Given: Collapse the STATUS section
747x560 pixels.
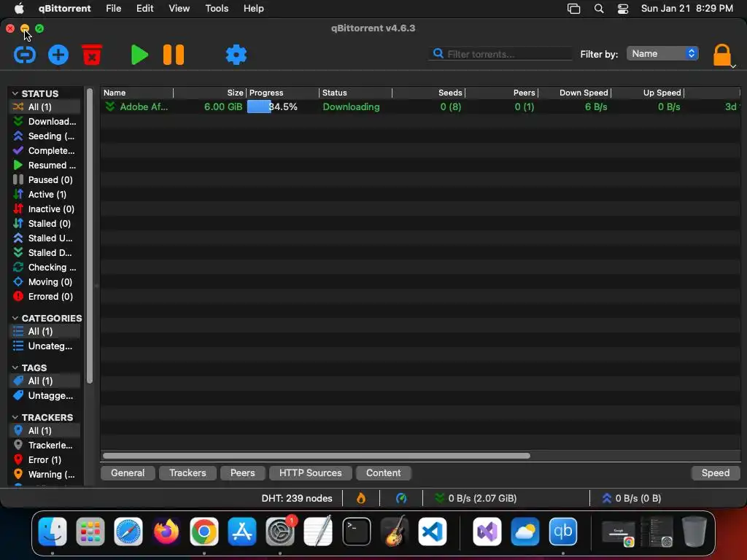Looking at the screenshot, I should (15, 93).
